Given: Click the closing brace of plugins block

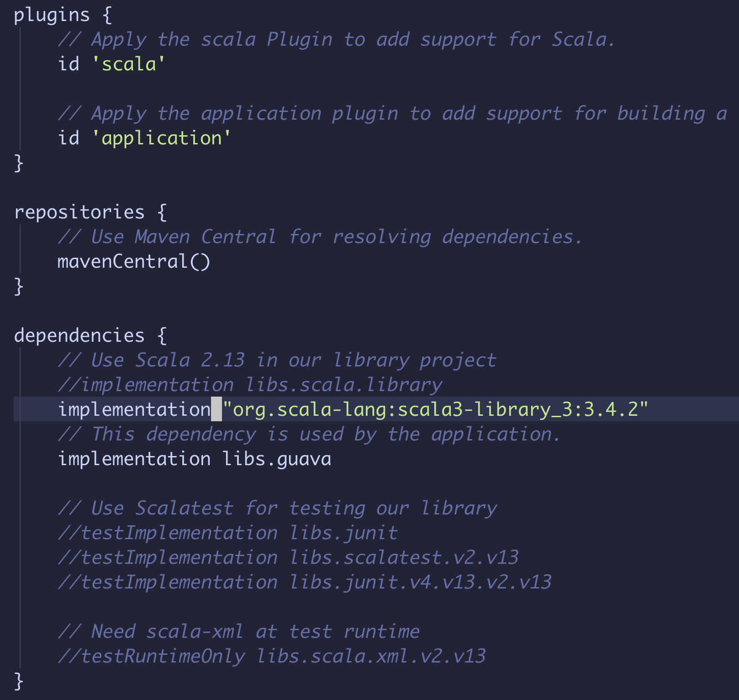Looking at the screenshot, I should (x=19, y=163).
